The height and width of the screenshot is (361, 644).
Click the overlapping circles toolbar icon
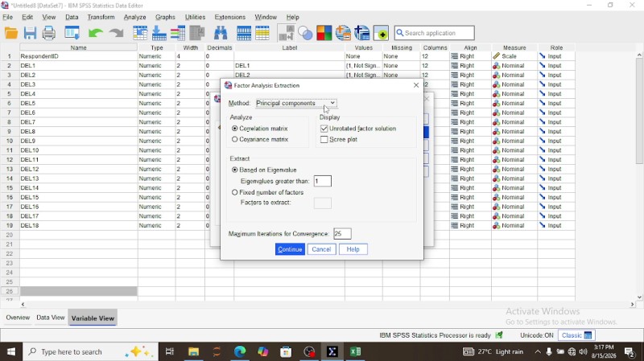305,33
